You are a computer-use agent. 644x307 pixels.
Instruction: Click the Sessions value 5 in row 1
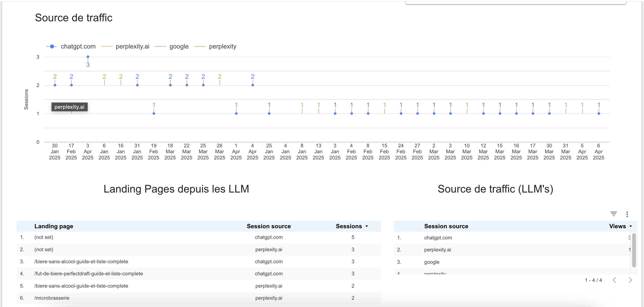[353, 237]
